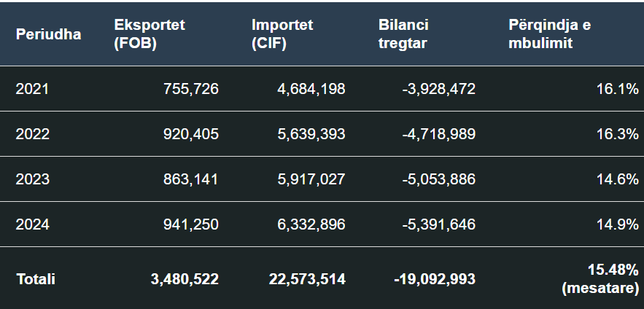Click total balance -19,092,993

click(435, 279)
